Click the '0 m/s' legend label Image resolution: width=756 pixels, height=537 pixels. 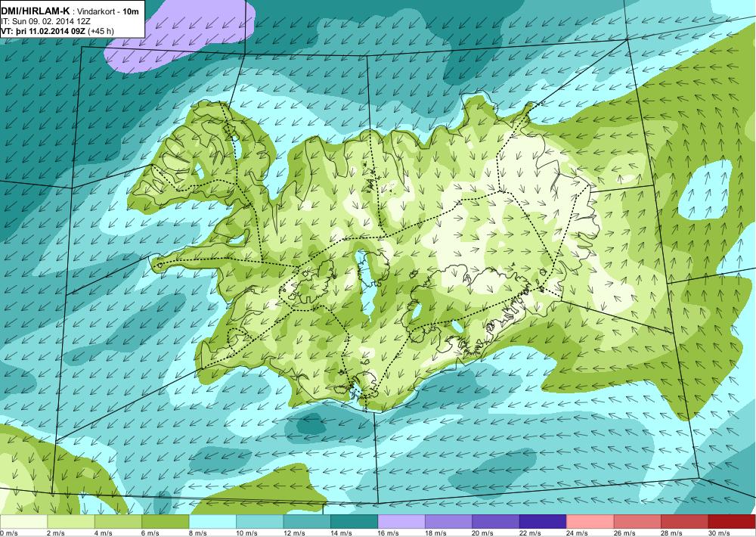click(8, 533)
